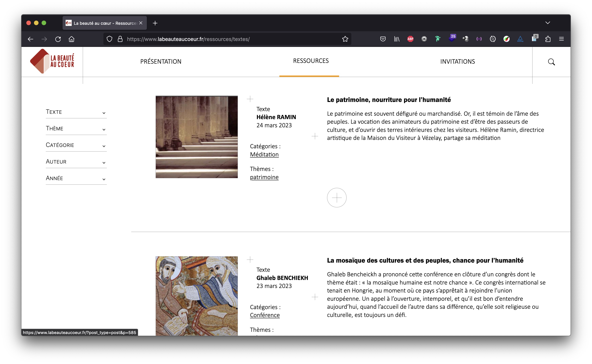View site security padlock info

[x=120, y=39]
